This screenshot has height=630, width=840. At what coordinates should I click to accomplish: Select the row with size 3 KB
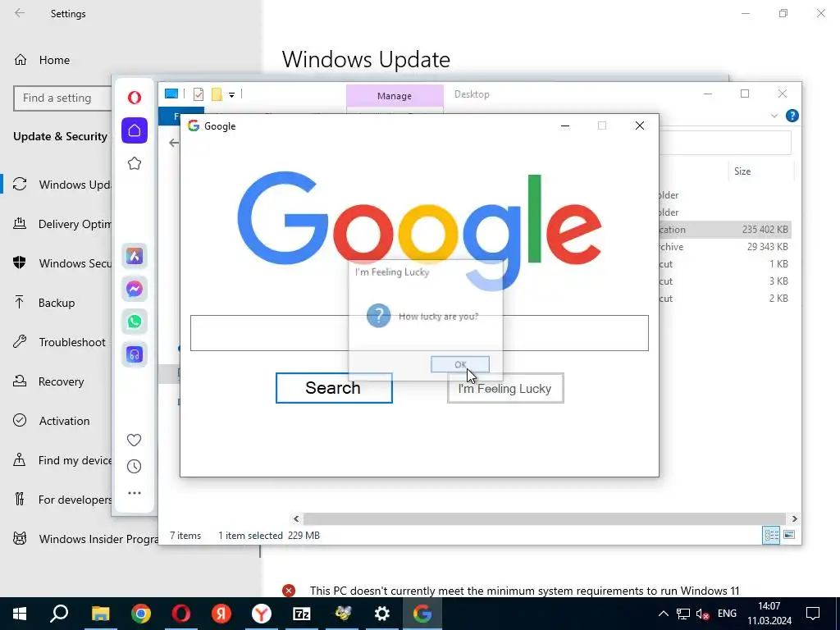click(x=725, y=281)
